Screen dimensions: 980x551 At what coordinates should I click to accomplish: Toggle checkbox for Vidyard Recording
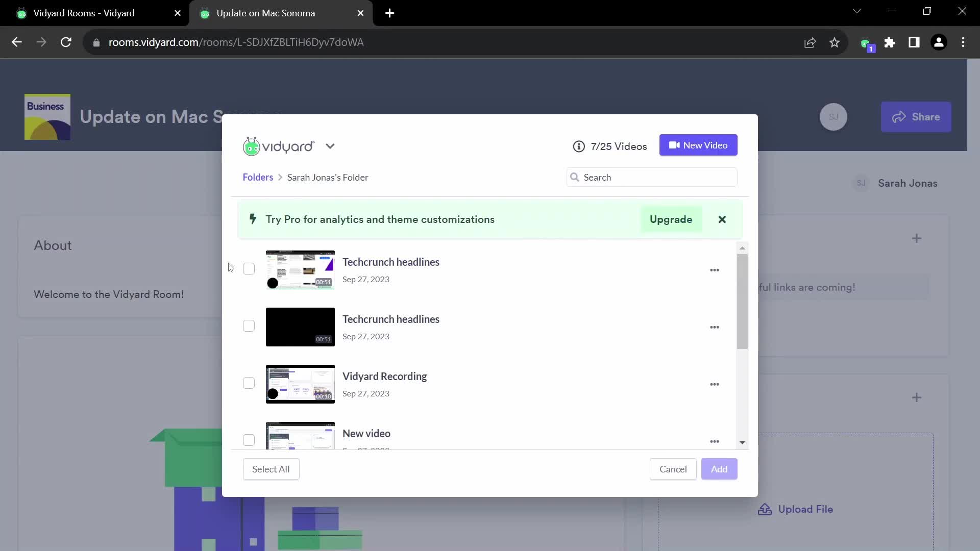(249, 384)
